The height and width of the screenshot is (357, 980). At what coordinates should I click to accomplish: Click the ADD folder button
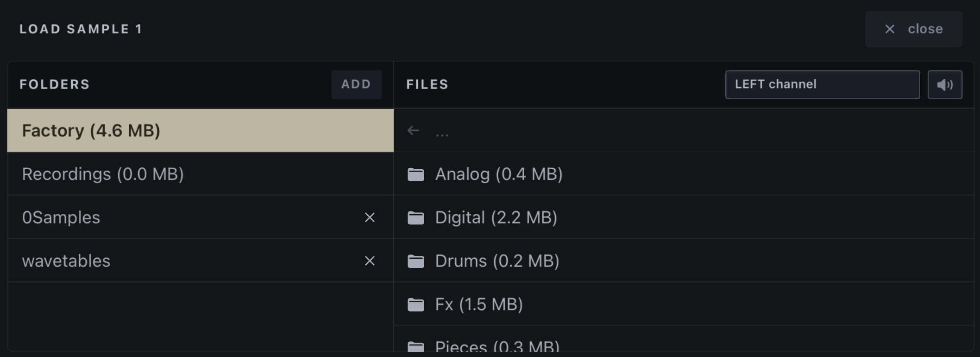click(x=356, y=84)
